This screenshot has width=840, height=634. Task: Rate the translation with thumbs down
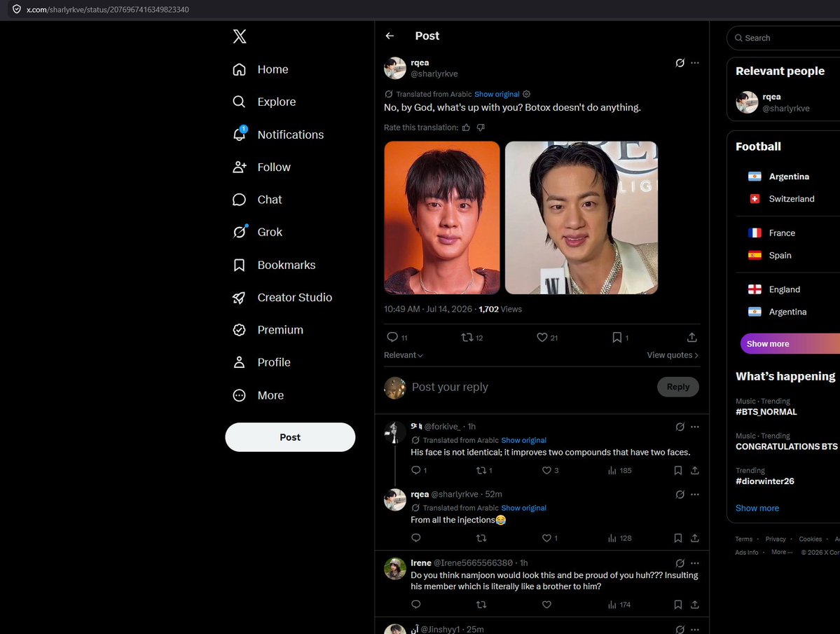coord(481,128)
